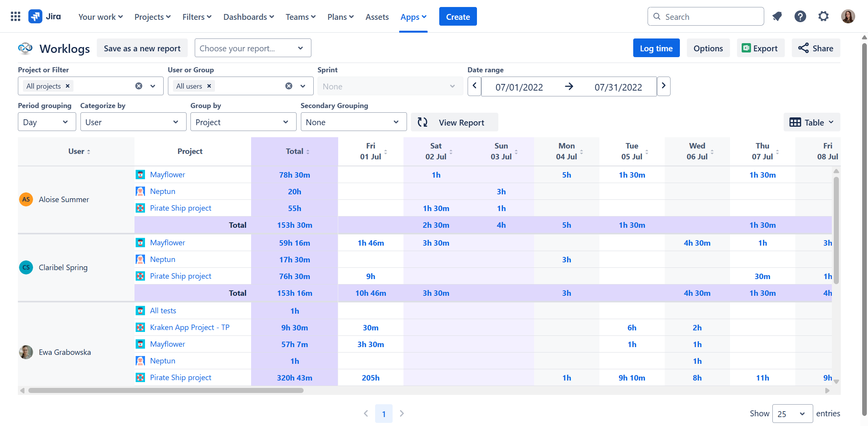Clear the User or Group field
868x426 pixels.
(x=289, y=86)
